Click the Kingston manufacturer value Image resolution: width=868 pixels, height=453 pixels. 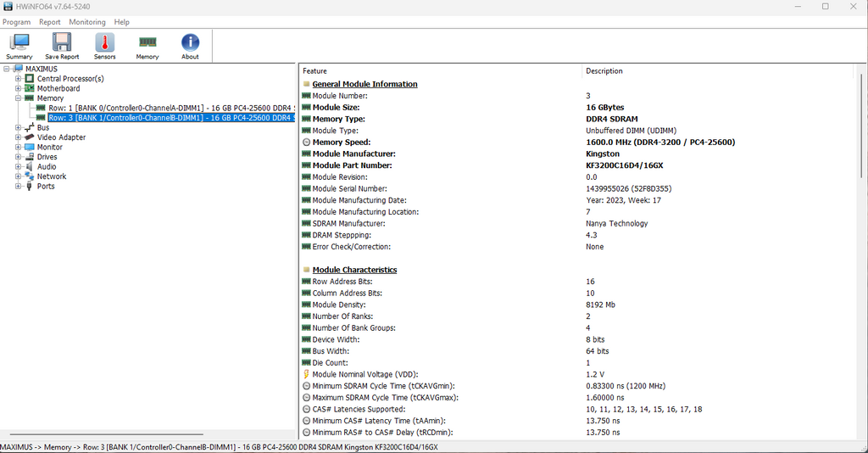point(603,154)
